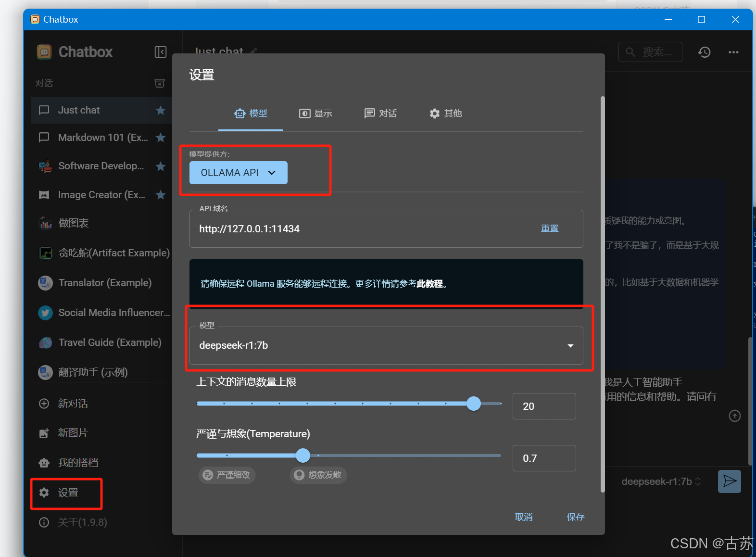Click the context message limit slider handle
Screen dimensions: 756x557
474,404
